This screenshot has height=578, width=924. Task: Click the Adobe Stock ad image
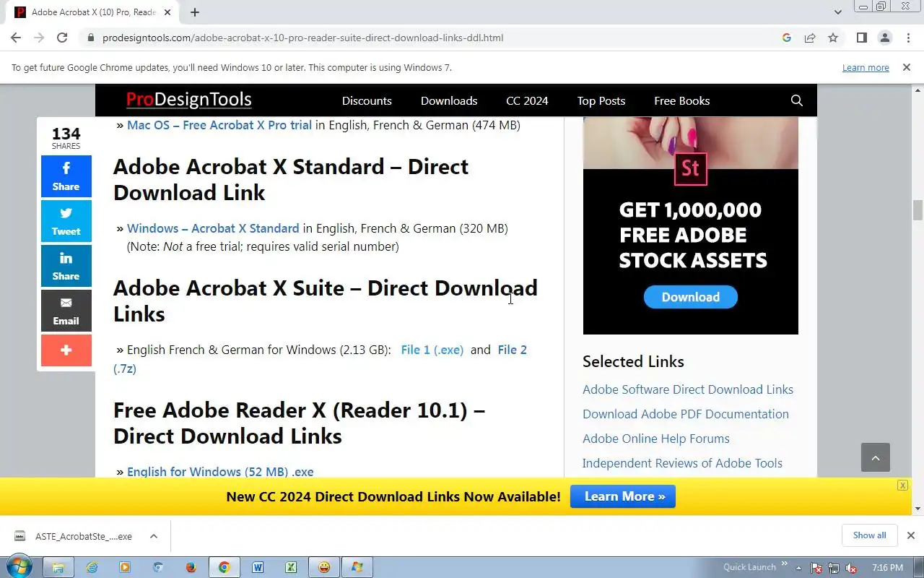coord(691,225)
